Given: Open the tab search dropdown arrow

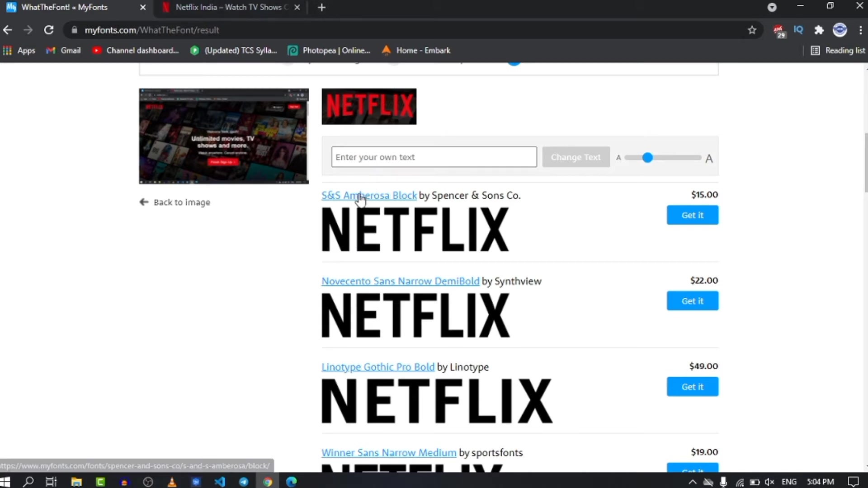Looking at the screenshot, I should coord(772,7).
